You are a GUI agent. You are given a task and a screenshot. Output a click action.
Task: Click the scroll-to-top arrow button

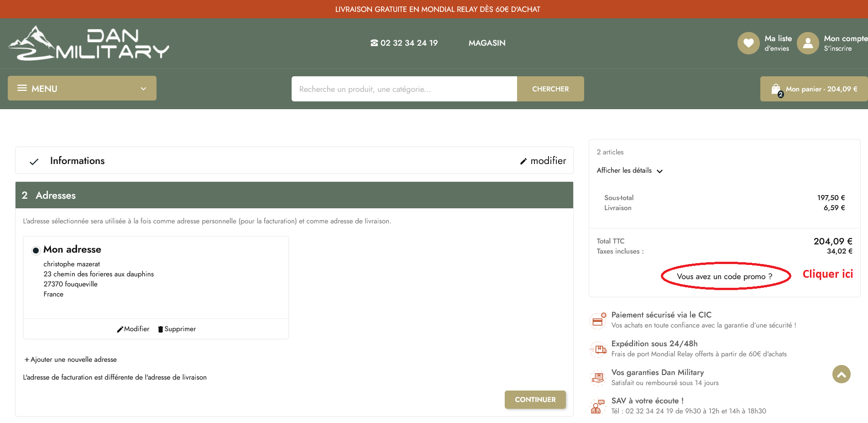click(841, 375)
